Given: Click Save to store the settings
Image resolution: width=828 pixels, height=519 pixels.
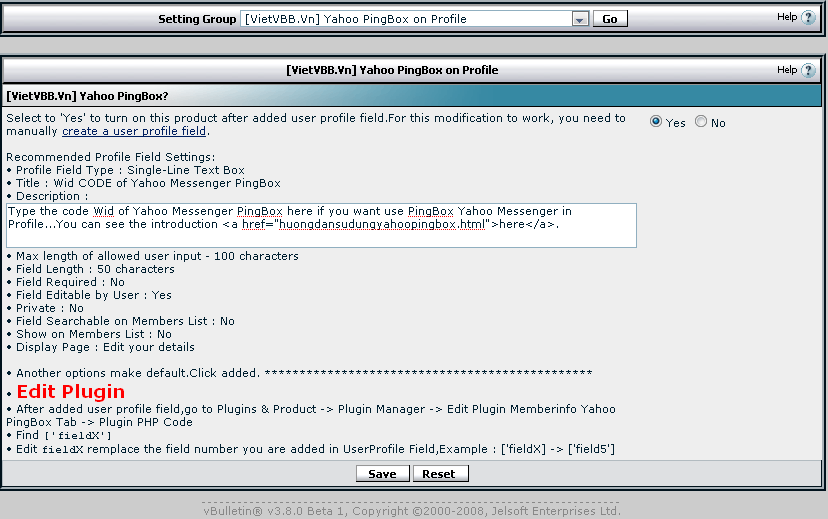Looking at the screenshot, I should coord(382,474).
